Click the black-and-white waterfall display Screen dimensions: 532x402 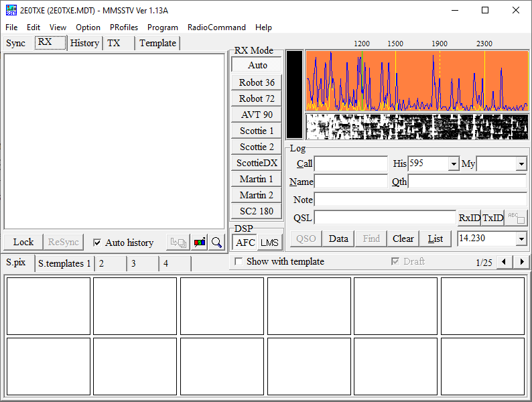point(417,127)
